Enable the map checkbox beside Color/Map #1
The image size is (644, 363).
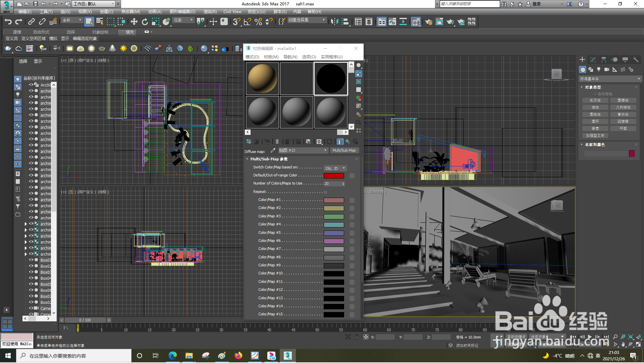tap(352, 200)
